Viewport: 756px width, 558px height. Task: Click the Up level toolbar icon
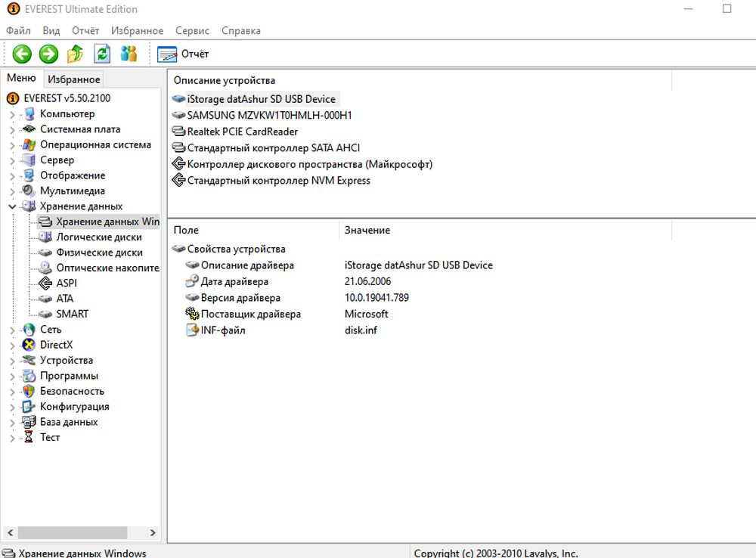(75, 54)
